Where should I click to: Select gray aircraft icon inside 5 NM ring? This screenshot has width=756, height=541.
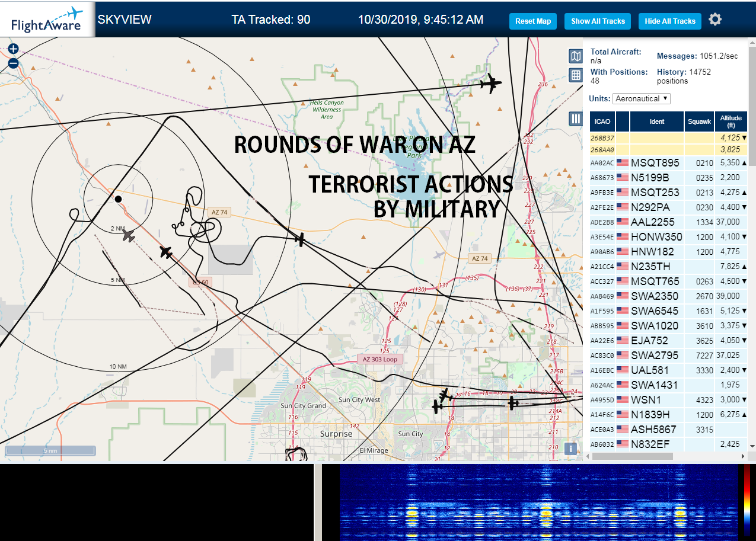129,235
